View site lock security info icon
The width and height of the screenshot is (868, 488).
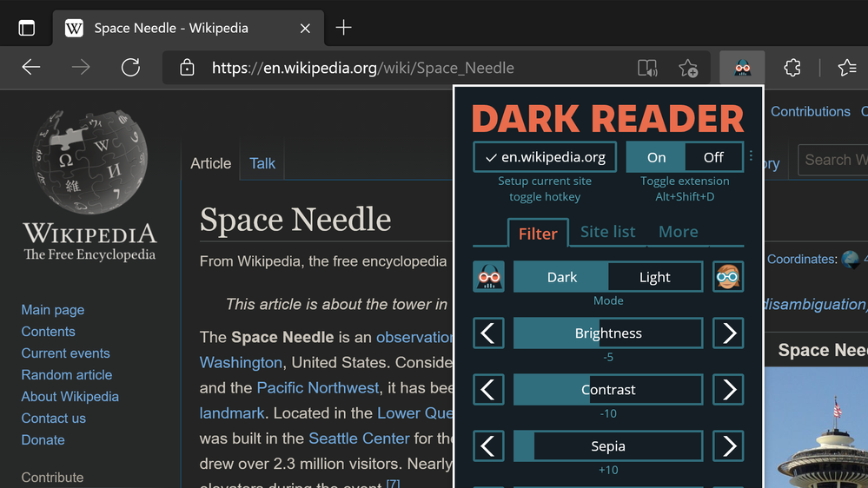(x=187, y=68)
